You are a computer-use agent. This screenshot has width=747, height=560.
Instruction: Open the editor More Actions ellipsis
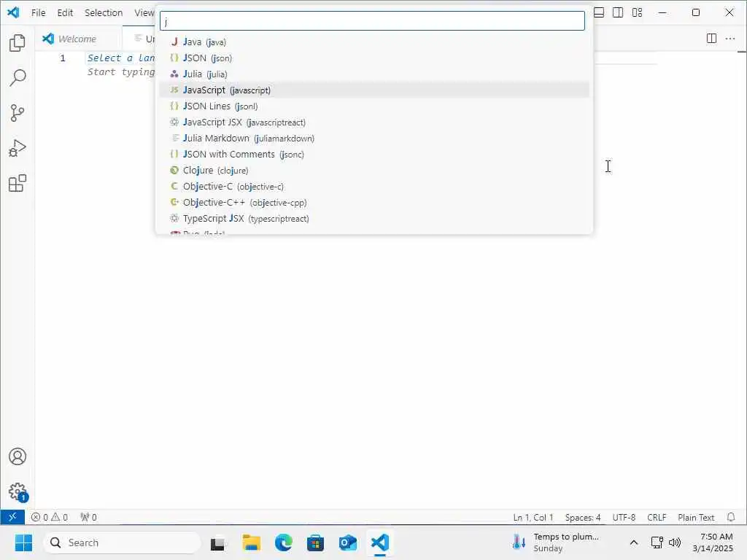coord(729,38)
